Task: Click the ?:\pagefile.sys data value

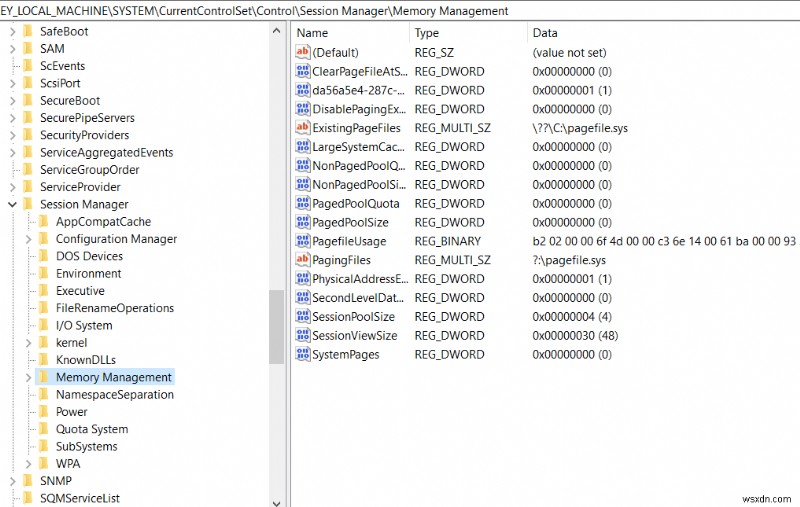Action: [569, 260]
